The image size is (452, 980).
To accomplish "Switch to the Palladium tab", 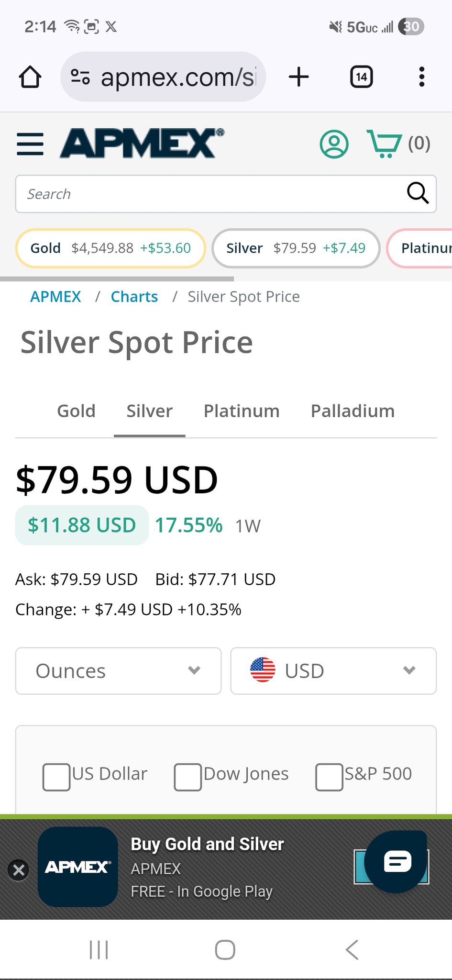I will point(353,411).
